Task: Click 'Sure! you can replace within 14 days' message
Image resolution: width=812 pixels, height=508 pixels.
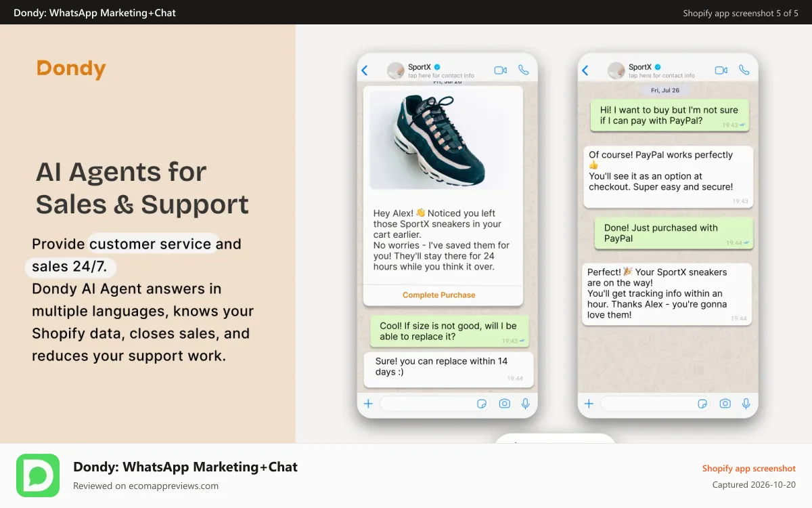Action: click(448, 369)
